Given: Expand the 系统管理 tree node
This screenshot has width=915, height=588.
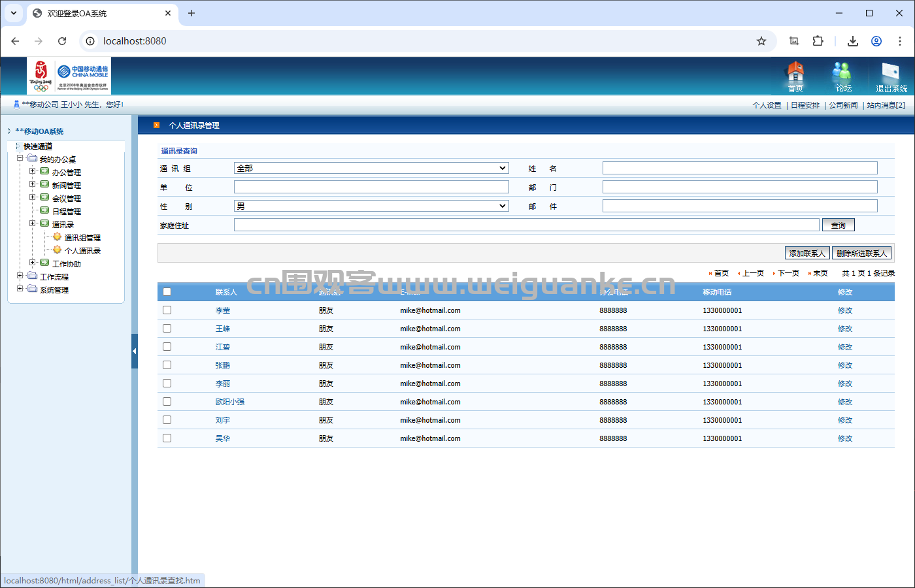Looking at the screenshot, I should coord(20,289).
